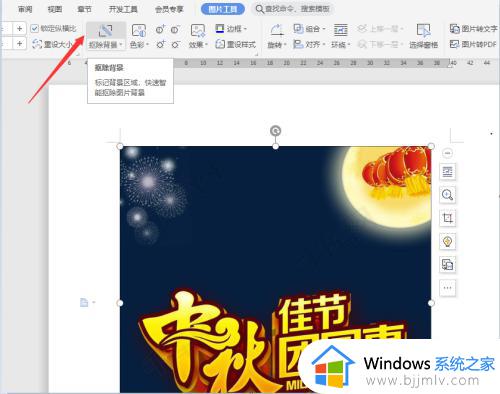The image size is (500, 394).
Task: Decrease picture brightness with sun minus icon
Action: (175, 44)
